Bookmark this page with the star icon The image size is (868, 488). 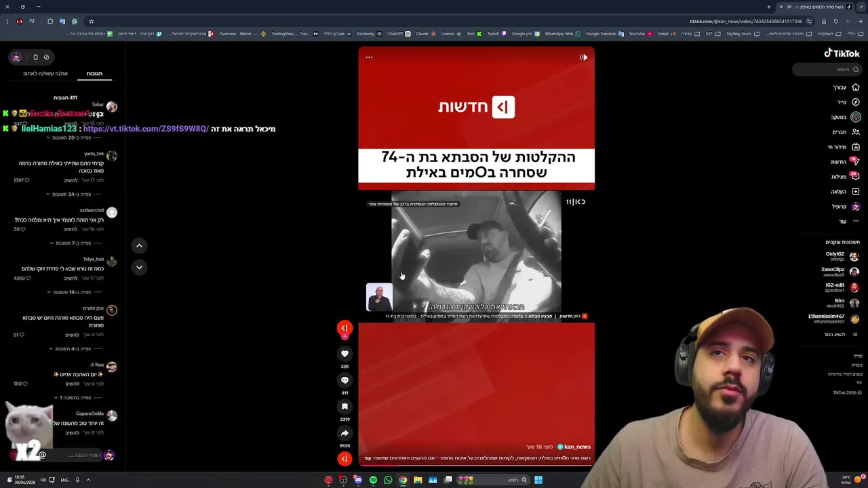coord(91,21)
